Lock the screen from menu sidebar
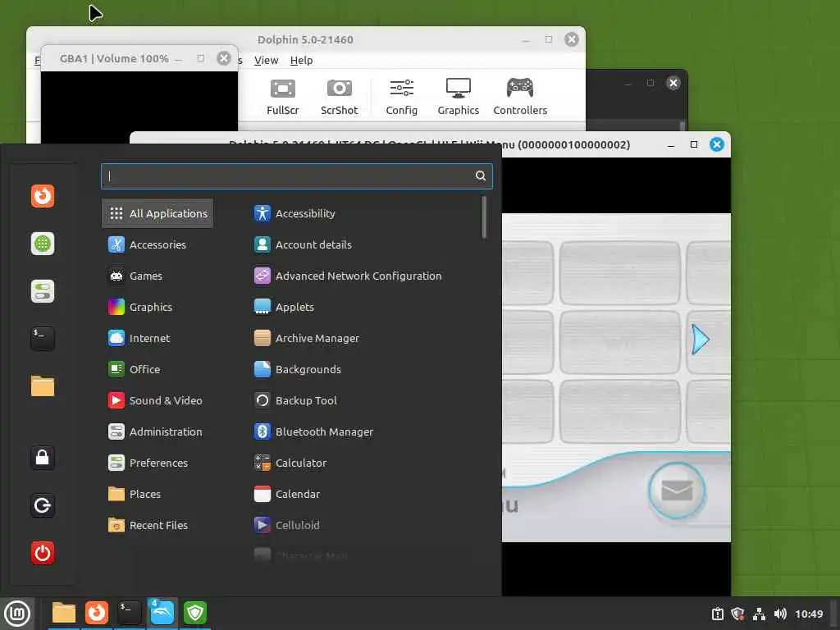840x630 pixels. pos(43,458)
